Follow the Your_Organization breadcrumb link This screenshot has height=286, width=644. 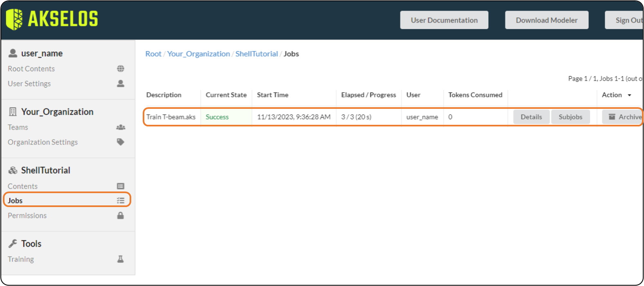point(198,54)
